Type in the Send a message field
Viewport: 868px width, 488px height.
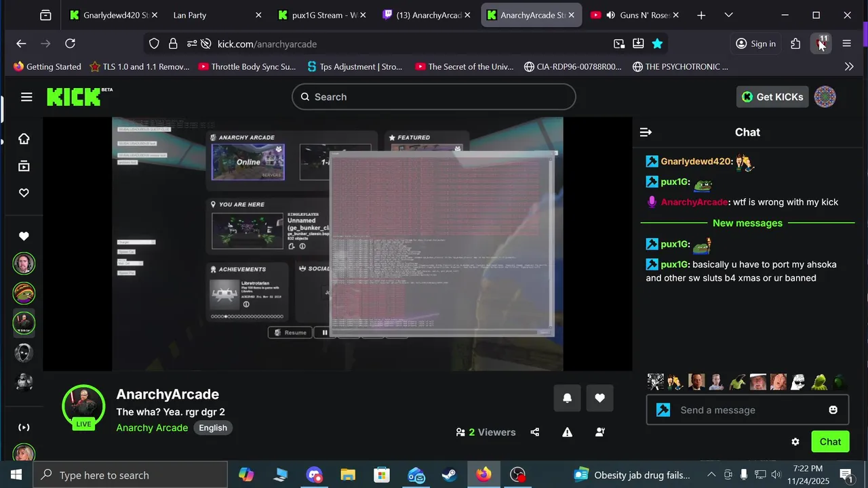tap(747, 410)
